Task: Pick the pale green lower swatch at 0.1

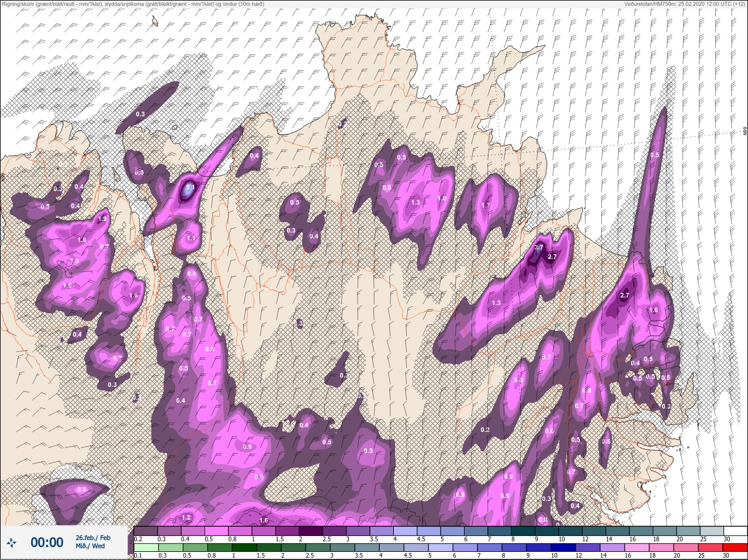Action: click(146, 547)
